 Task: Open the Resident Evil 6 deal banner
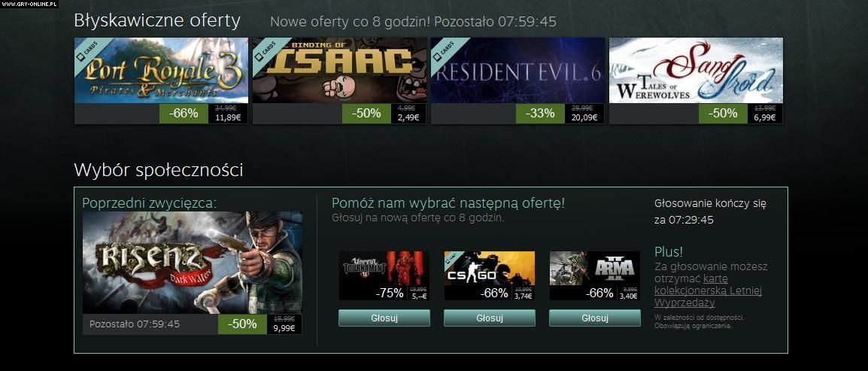tap(517, 70)
